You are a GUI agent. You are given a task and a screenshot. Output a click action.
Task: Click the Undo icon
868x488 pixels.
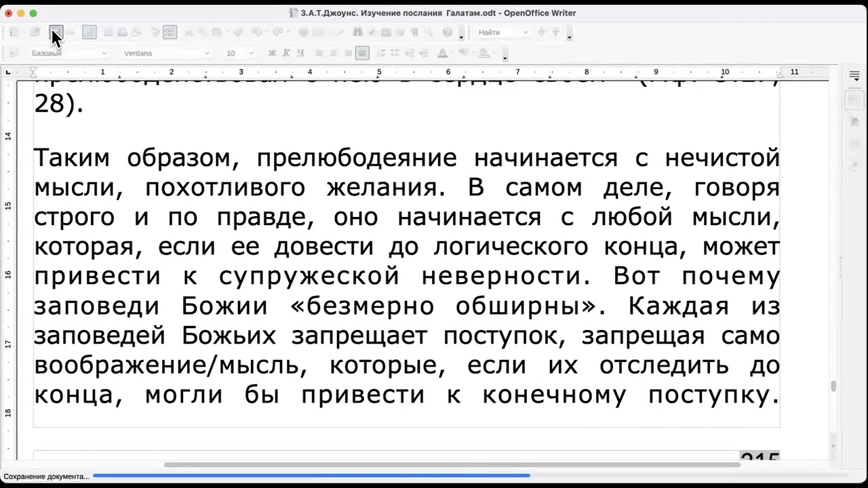[256, 32]
